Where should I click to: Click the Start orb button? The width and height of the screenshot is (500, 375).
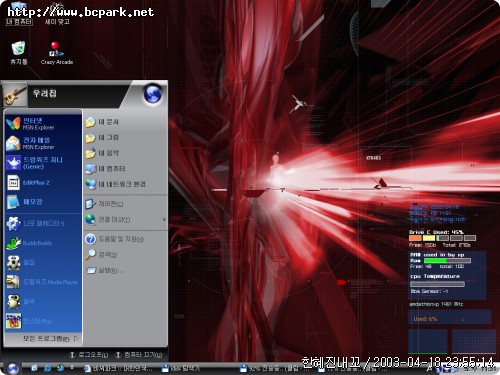[13, 368]
